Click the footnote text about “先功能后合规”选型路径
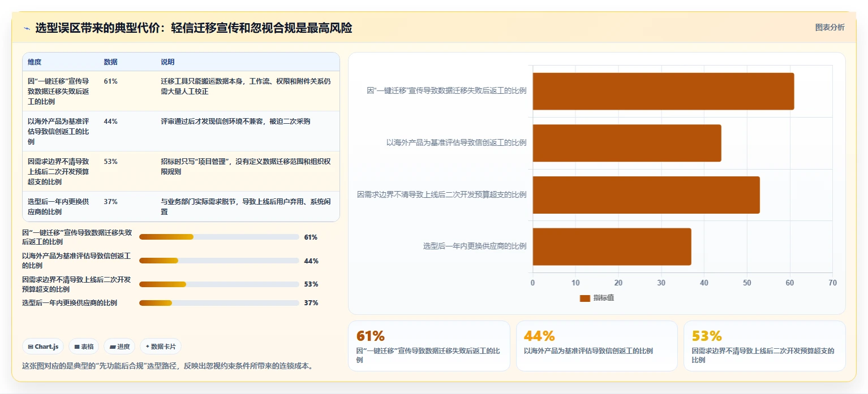The width and height of the screenshot is (868, 394). coord(167,366)
